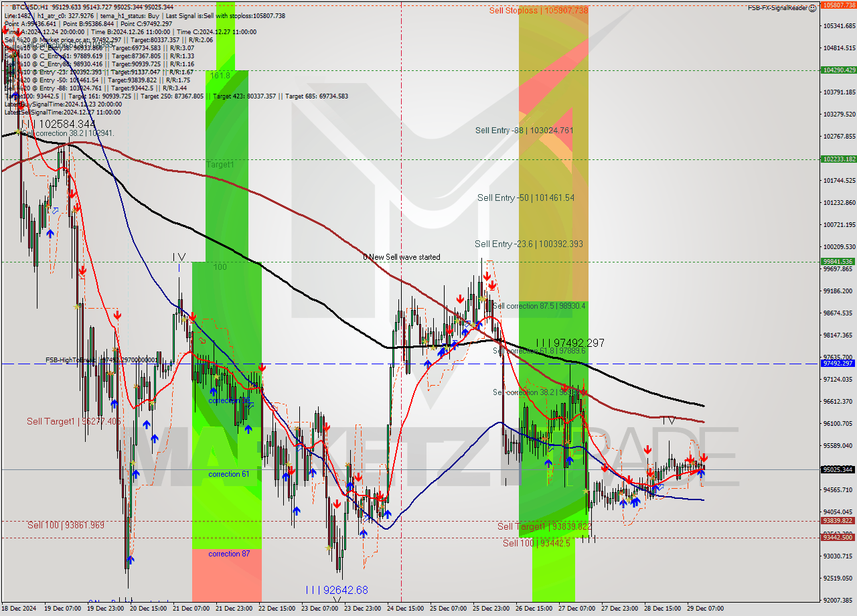
Task: Click the '25 Dec 23:00' time label
Action: [x=491, y=609]
